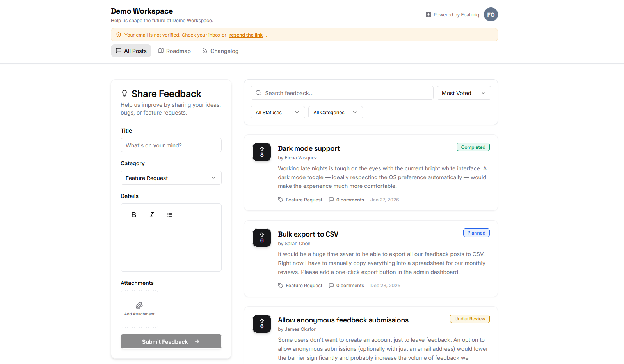Switch to the All Posts tab

131,51
